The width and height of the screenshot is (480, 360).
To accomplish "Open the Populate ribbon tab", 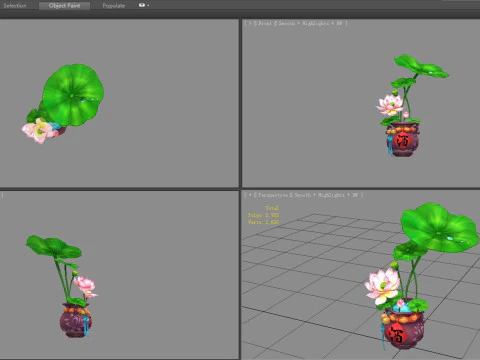I will pos(114,6).
